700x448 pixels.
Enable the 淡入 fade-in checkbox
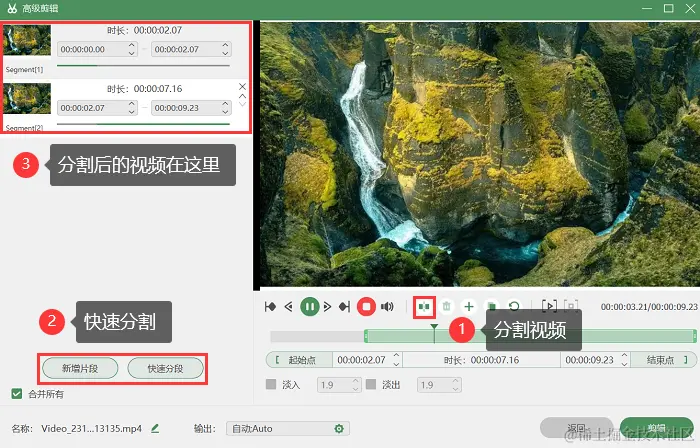(271, 384)
